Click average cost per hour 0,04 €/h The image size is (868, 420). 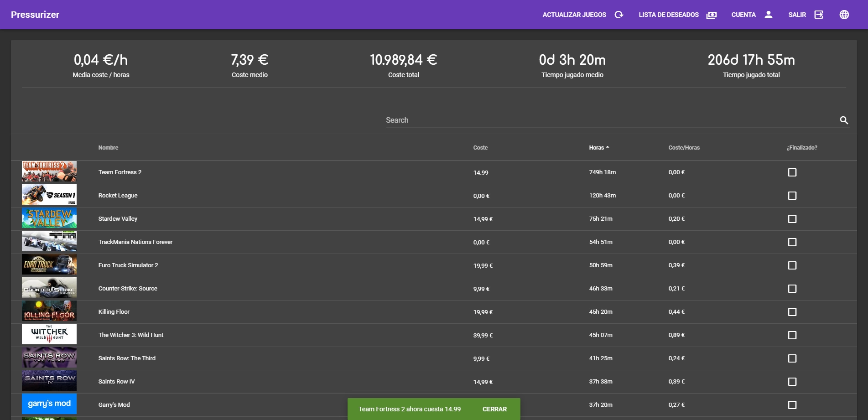coord(101,60)
